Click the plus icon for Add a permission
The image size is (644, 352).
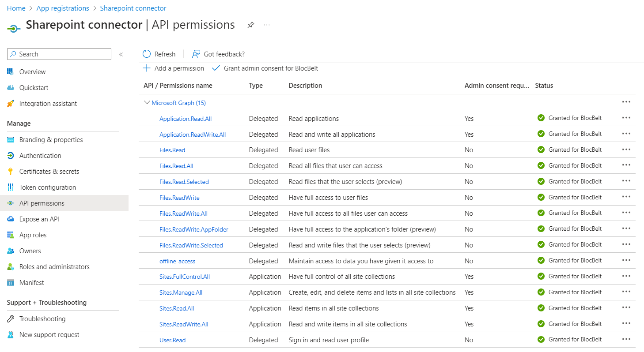pyautogui.click(x=147, y=68)
